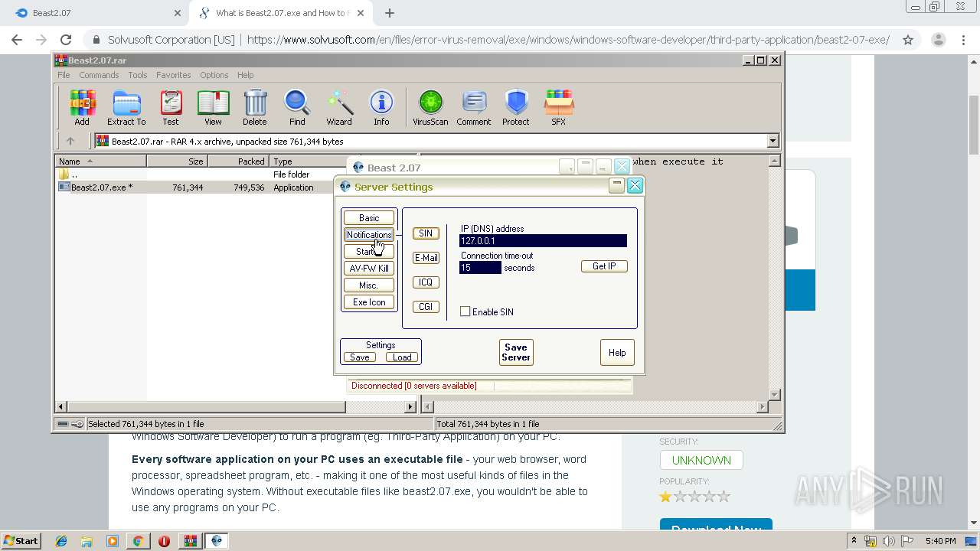Image resolution: width=980 pixels, height=551 pixels.
Task: Show hidden system tray icons
Action: [854, 541]
